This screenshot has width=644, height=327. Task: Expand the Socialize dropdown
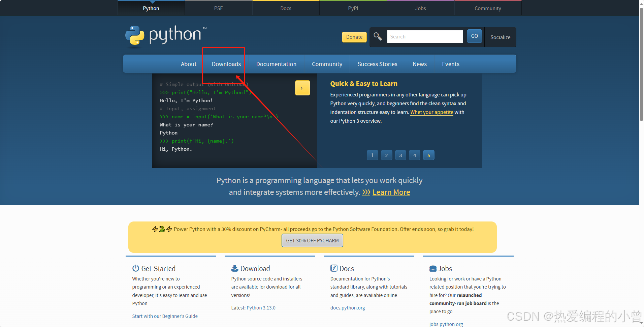point(500,37)
